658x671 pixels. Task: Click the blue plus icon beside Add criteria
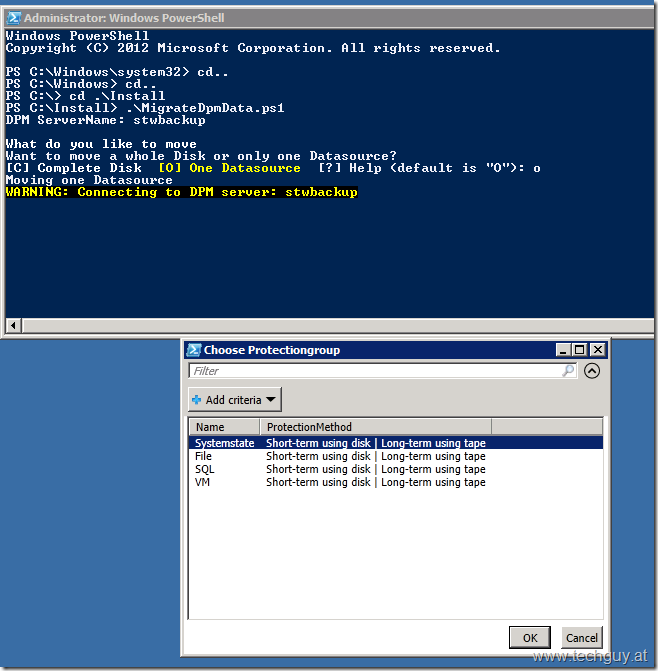[196, 400]
